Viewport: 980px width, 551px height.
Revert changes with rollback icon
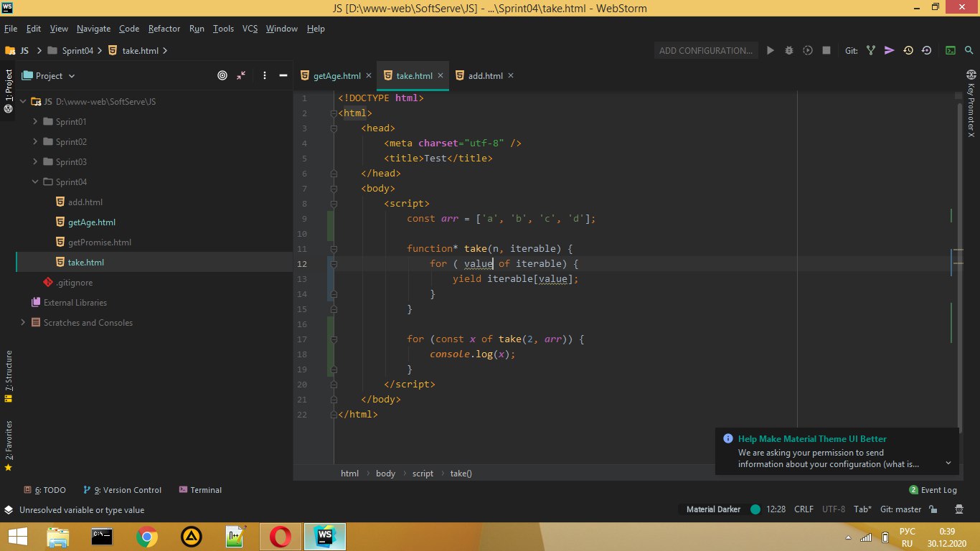click(x=927, y=50)
